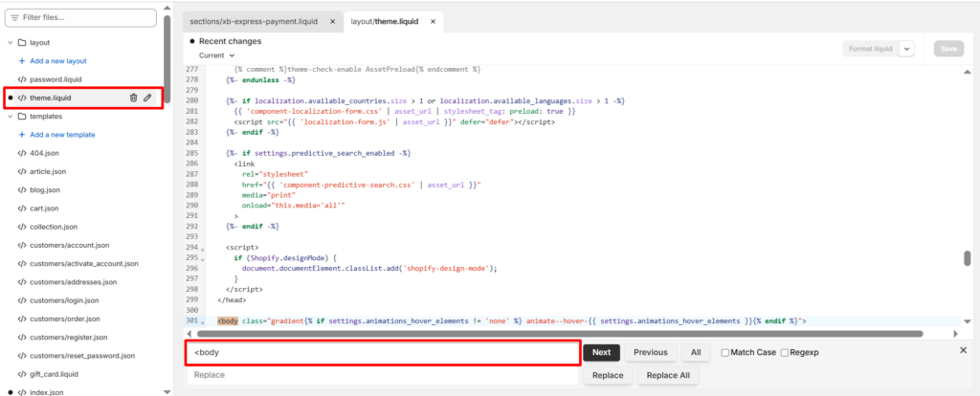Toggle the Regexp checkbox

pos(785,353)
